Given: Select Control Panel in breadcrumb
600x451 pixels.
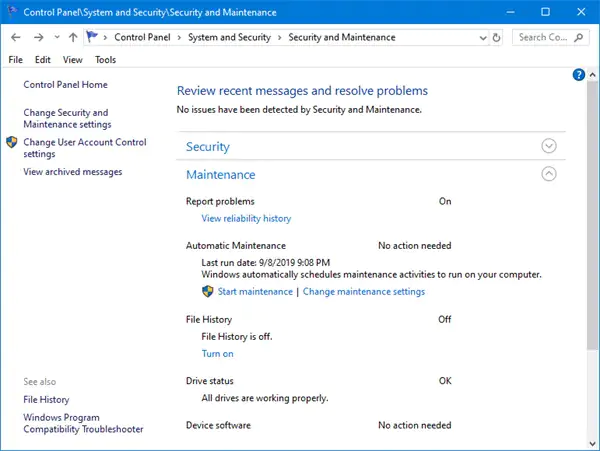Looking at the screenshot, I should click(142, 37).
